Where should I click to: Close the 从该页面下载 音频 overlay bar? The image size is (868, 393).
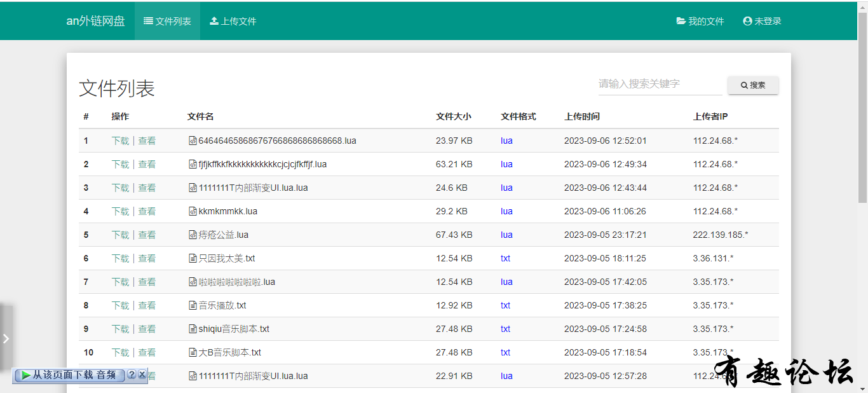point(142,375)
